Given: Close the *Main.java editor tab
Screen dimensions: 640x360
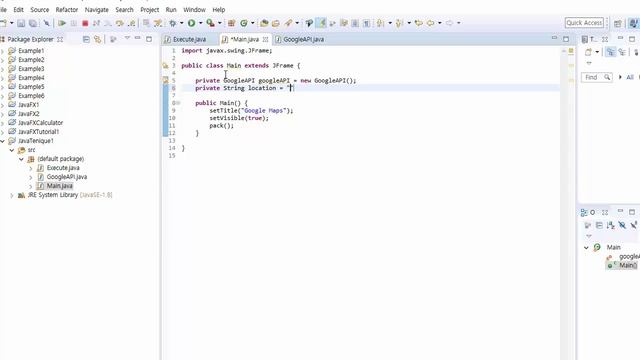Looking at the screenshot, I should pos(265,39).
